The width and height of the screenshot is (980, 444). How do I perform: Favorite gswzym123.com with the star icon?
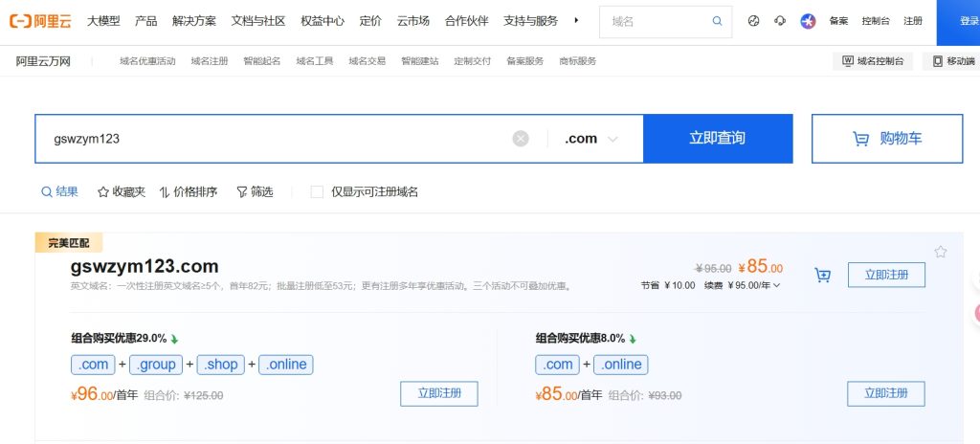pos(941,252)
